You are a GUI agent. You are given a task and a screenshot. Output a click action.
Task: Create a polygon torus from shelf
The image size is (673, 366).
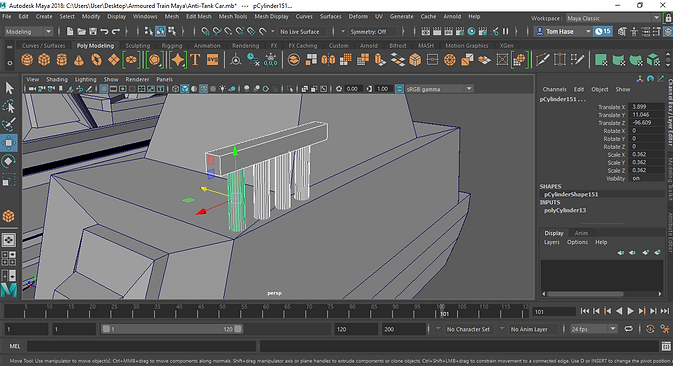(x=97, y=60)
